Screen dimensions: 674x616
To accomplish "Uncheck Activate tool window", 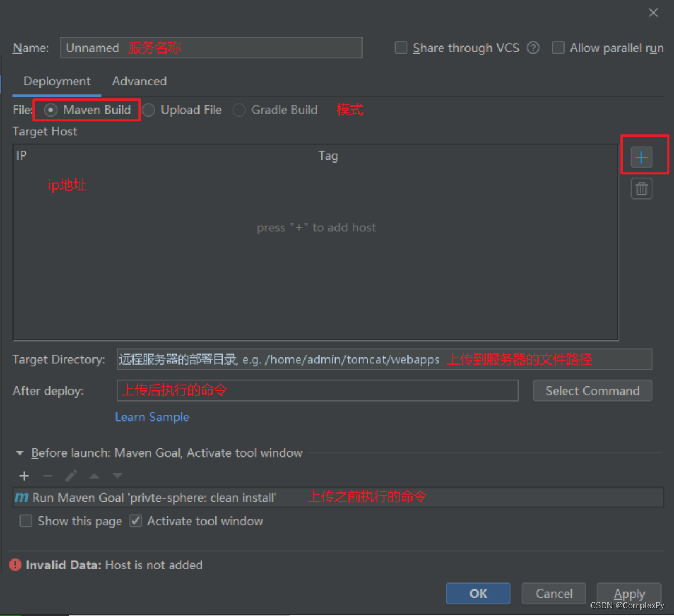I will (x=136, y=521).
